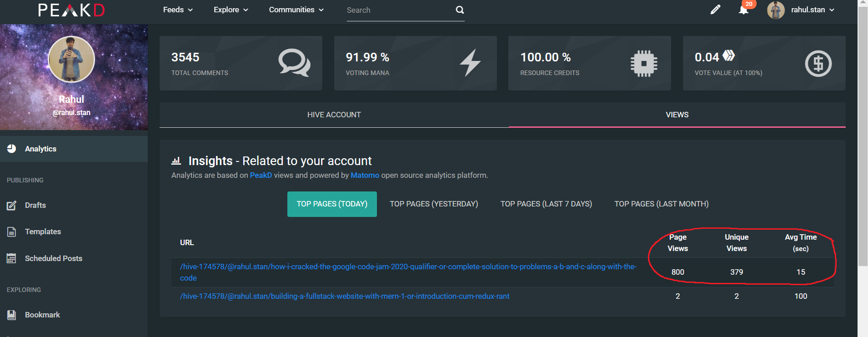The width and height of the screenshot is (868, 337).
Task: Click the Templates document icon
Action: 12,232
